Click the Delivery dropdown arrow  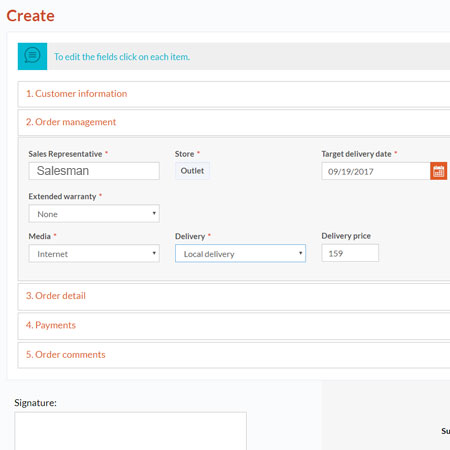(x=300, y=253)
